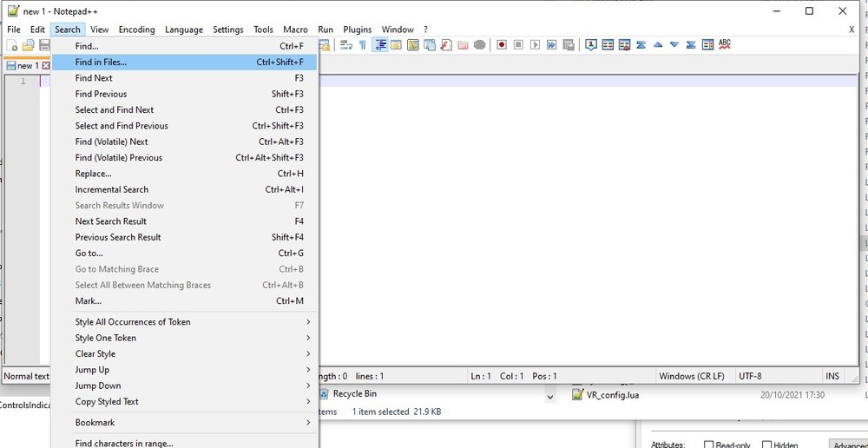The image size is (868, 448).
Task: Click the X at right of menu bar
Action: point(852,30)
